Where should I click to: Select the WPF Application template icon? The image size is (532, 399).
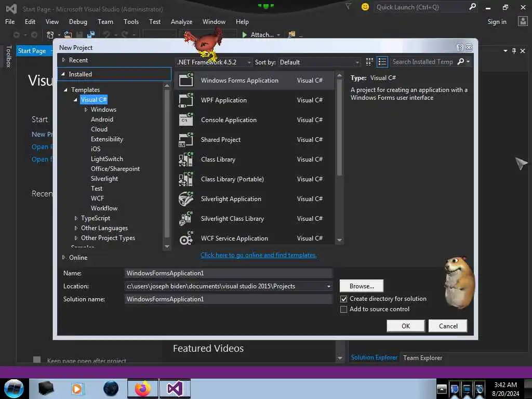(186, 100)
